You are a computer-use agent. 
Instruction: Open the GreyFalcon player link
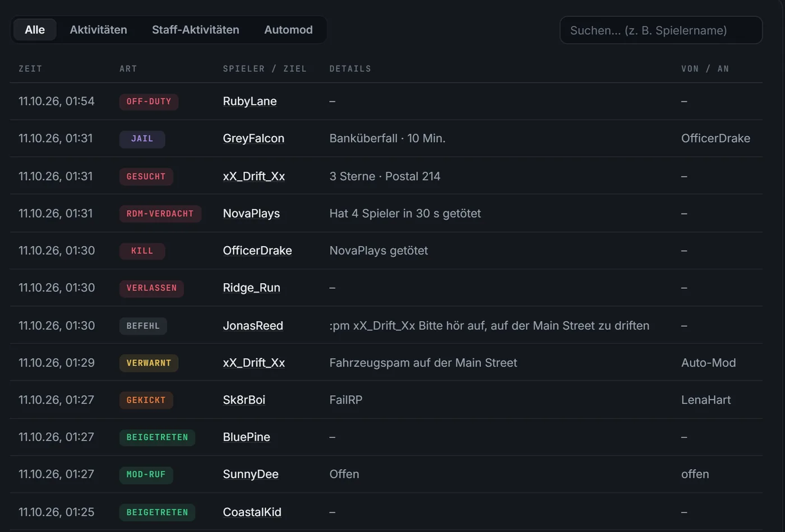point(253,138)
